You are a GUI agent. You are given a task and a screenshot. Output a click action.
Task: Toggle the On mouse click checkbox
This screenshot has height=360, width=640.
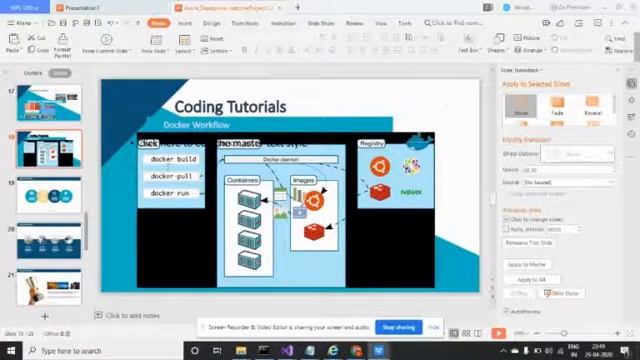coord(506,219)
